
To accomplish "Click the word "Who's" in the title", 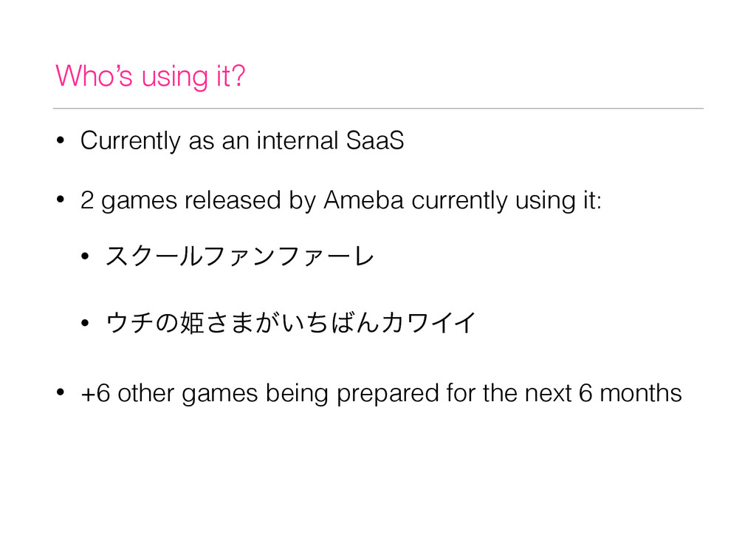I will (x=94, y=75).
